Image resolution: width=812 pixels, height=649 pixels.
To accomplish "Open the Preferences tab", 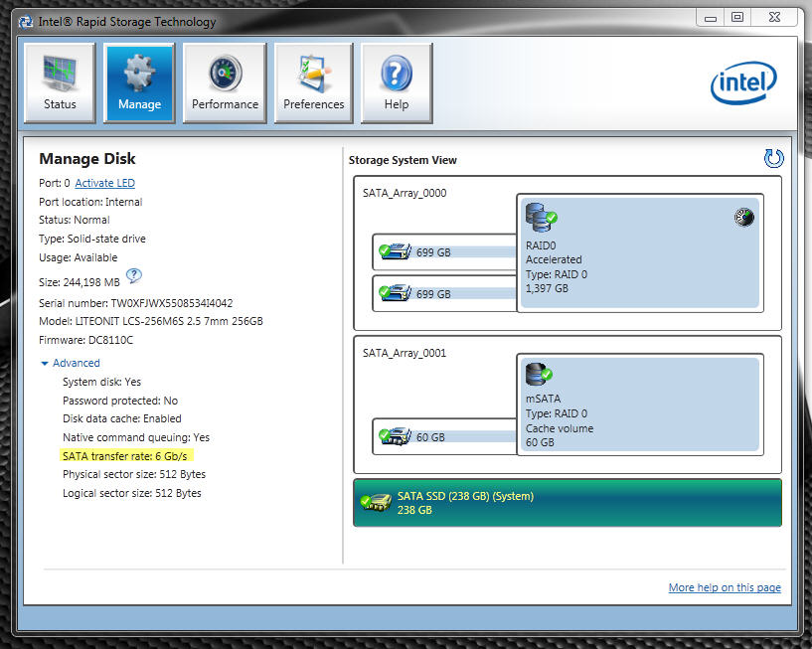I will coord(313,83).
